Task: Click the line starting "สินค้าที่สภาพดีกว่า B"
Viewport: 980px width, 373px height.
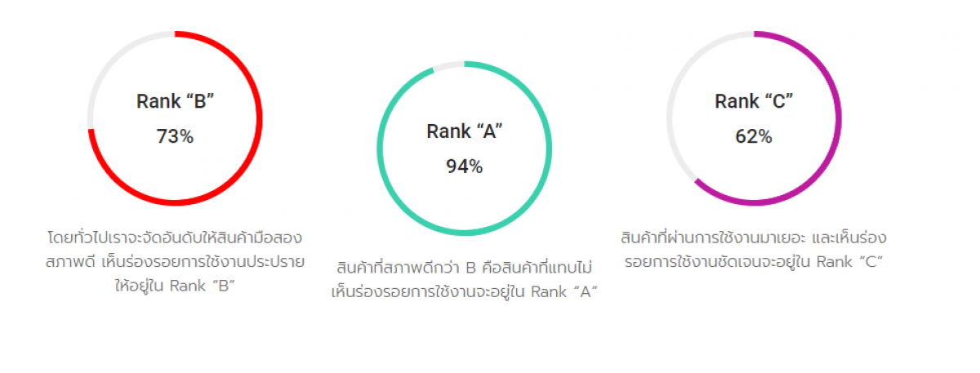Action: point(465,268)
